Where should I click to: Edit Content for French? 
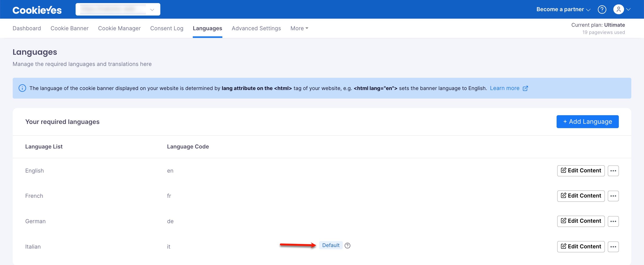580,196
